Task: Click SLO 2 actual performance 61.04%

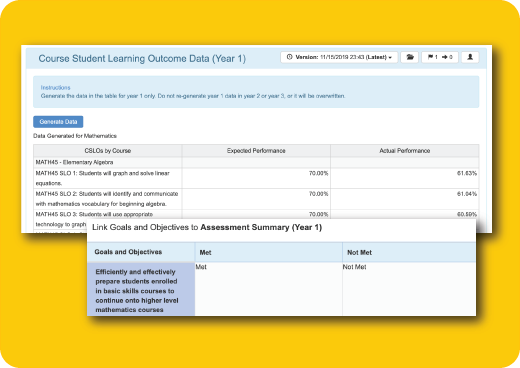Action: (x=467, y=194)
